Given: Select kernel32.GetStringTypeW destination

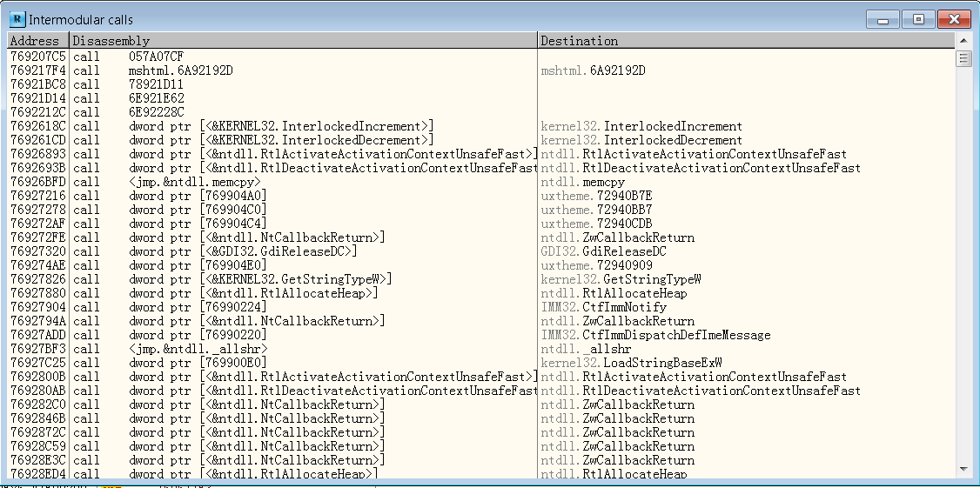Looking at the screenshot, I should point(621,279).
